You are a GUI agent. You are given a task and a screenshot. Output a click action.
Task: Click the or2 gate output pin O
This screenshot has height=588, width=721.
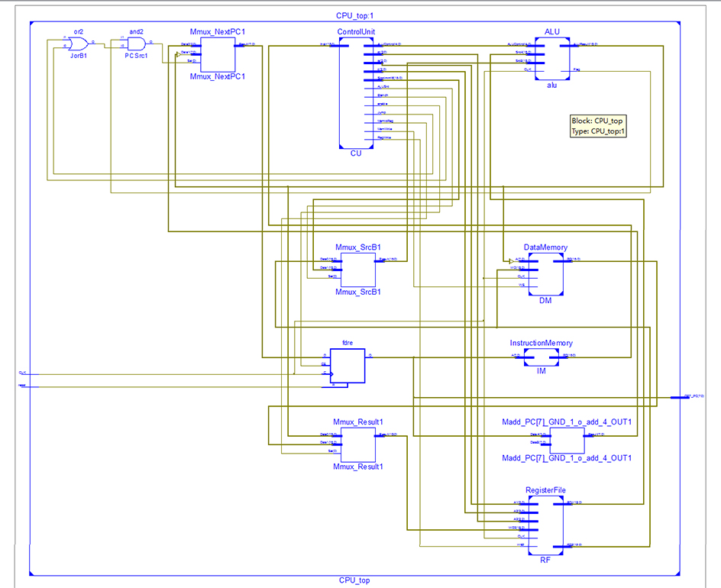[x=93, y=42]
